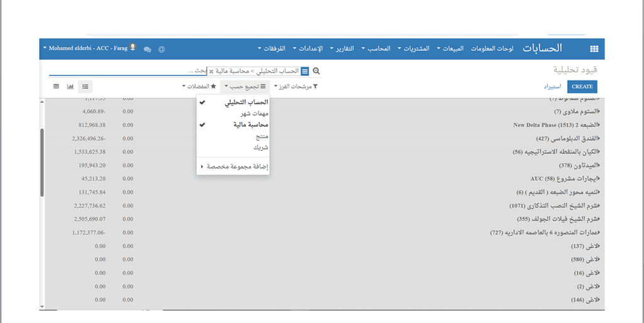The width and height of the screenshot is (644, 323).
Task: Click scrollbar up arrow
Action: (x=42, y=101)
